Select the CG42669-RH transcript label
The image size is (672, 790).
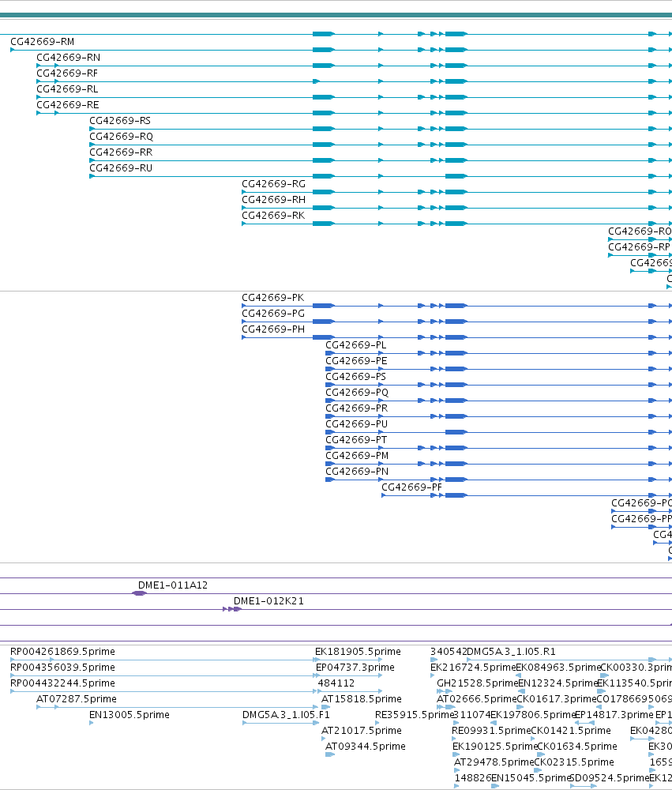point(273,200)
